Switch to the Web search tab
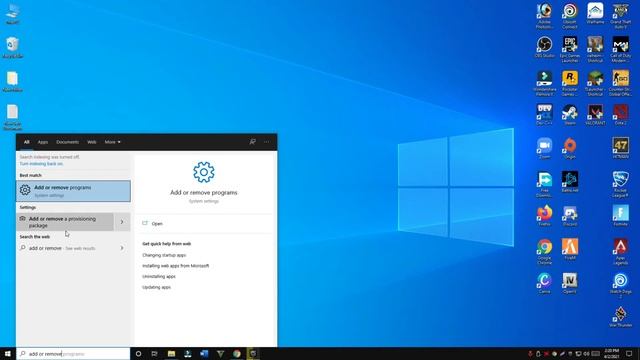Image resolution: width=640 pixels, height=360 pixels. 92,142
